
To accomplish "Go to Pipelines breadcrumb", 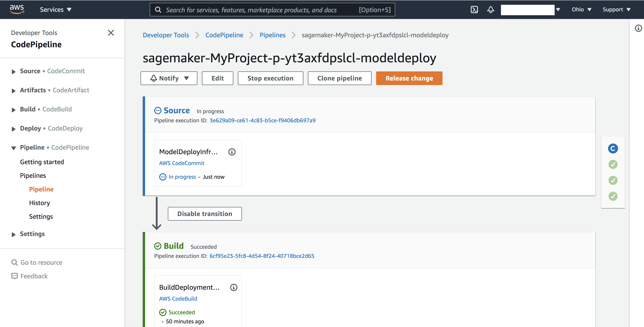I will tap(272, 35).
